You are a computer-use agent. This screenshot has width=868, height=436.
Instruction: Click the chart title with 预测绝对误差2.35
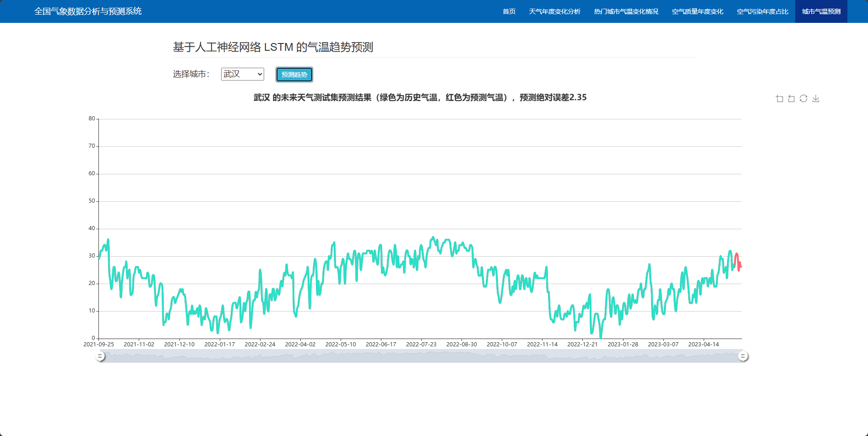pos(420,97)
